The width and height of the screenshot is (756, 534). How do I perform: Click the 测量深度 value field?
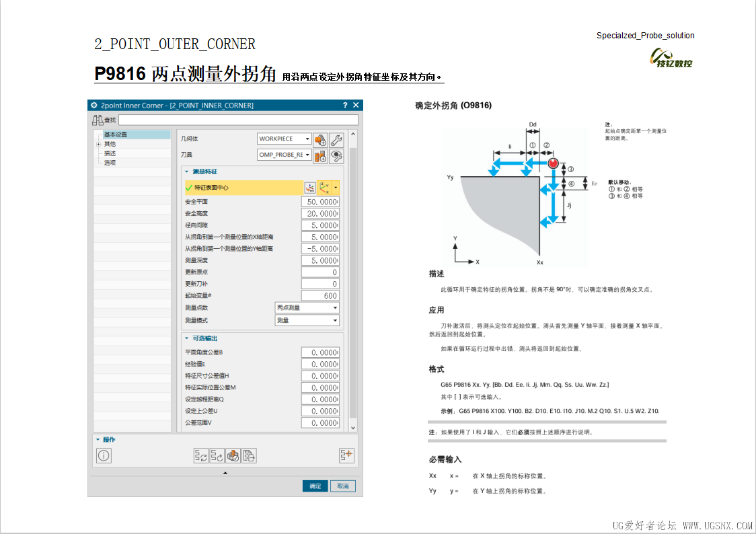point(320,260)
